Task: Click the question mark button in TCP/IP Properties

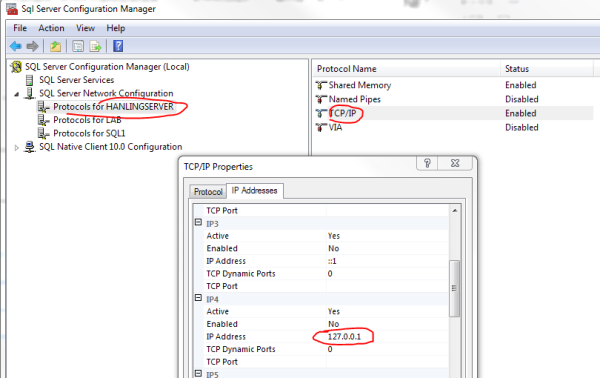Action: [427, 163]
